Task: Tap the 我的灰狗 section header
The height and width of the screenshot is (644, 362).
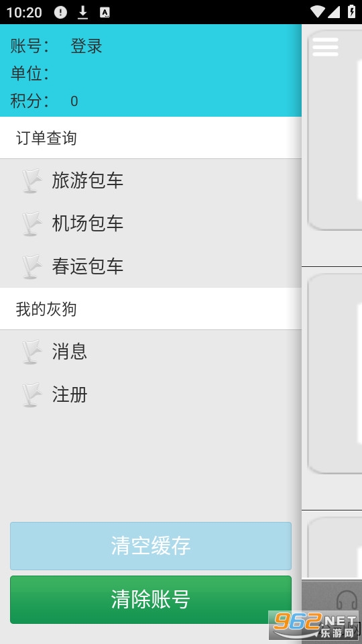Action: click(x=151, y=309)
